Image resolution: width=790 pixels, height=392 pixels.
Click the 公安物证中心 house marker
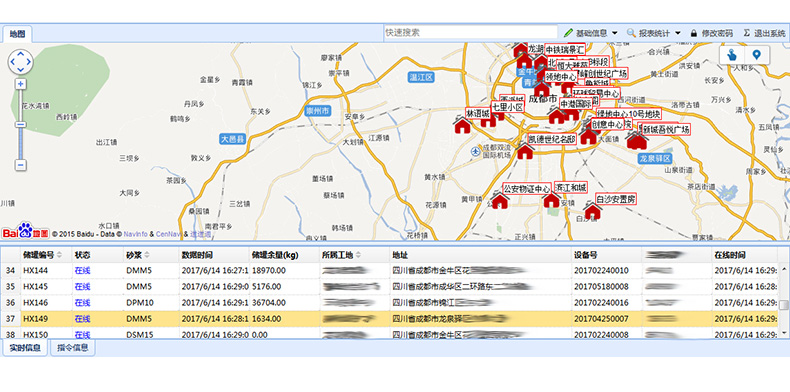[x=500, y=201]
